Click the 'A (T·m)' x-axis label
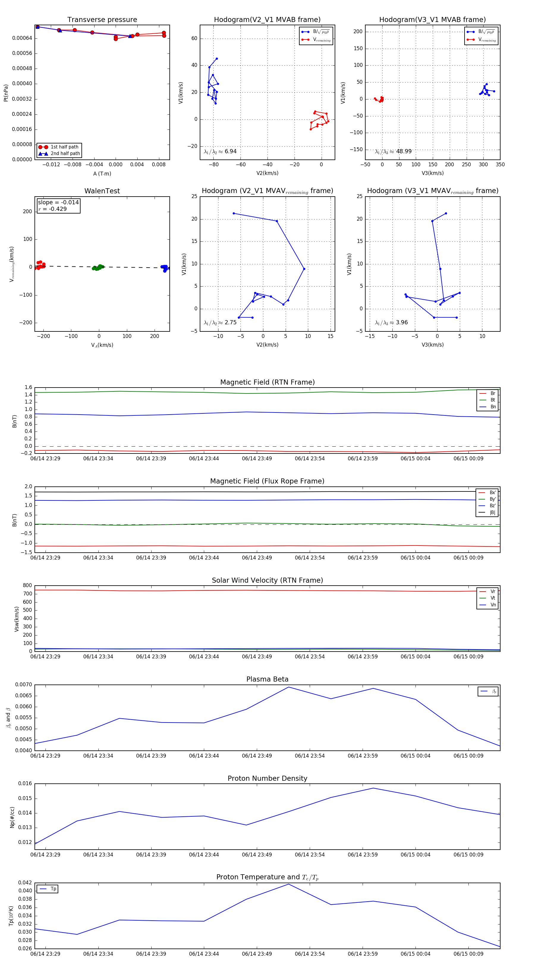 (x=102, y=173)
